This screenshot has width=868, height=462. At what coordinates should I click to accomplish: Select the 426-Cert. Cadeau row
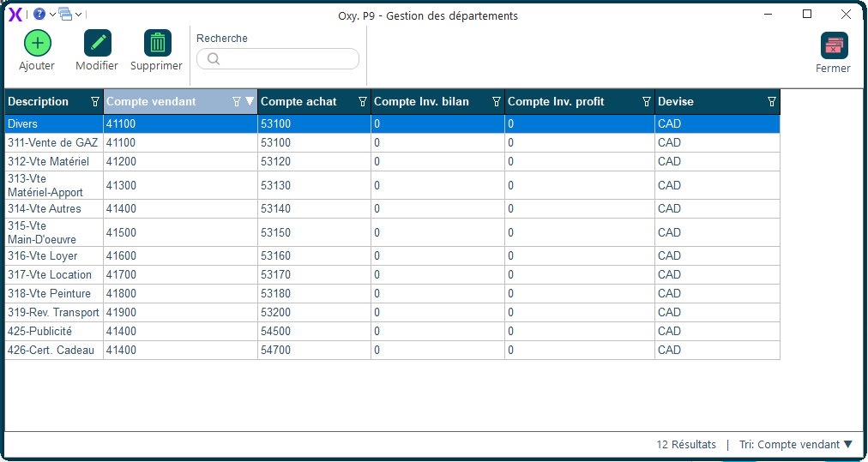click(393, 350)
